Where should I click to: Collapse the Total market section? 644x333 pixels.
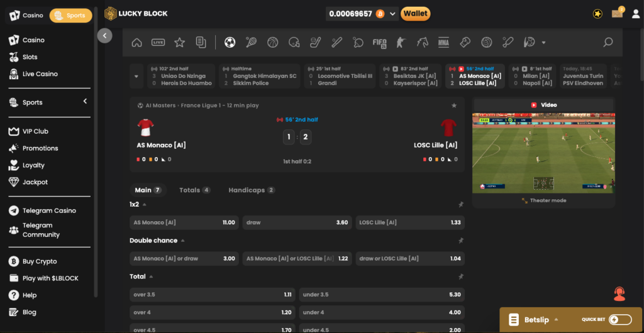pyautogui.click(x=151, y=276)
